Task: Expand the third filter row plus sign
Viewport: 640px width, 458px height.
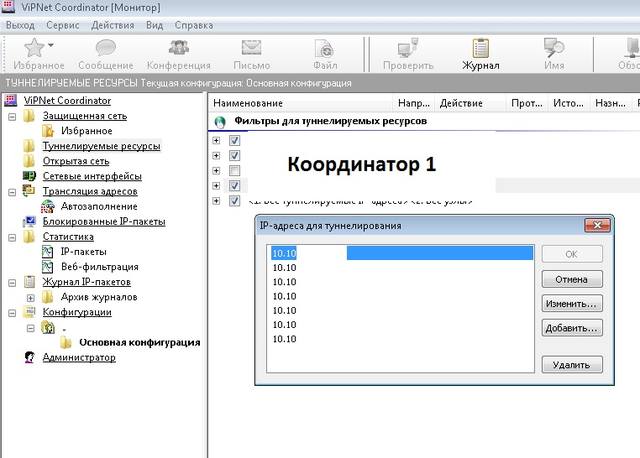Action: (216, 171)
